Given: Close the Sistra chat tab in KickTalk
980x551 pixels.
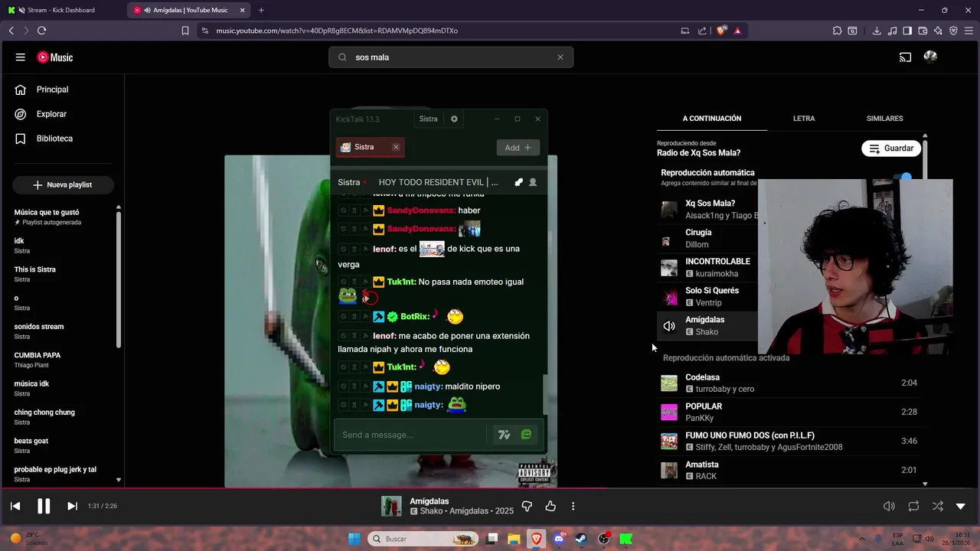Looking at the screenshot, I should point(396,147).
